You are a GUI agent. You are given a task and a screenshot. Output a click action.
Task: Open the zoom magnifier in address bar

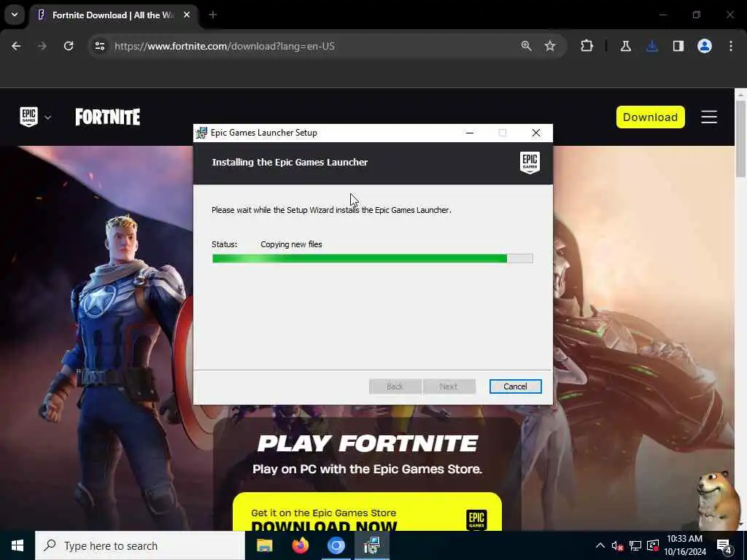[527, 46]
